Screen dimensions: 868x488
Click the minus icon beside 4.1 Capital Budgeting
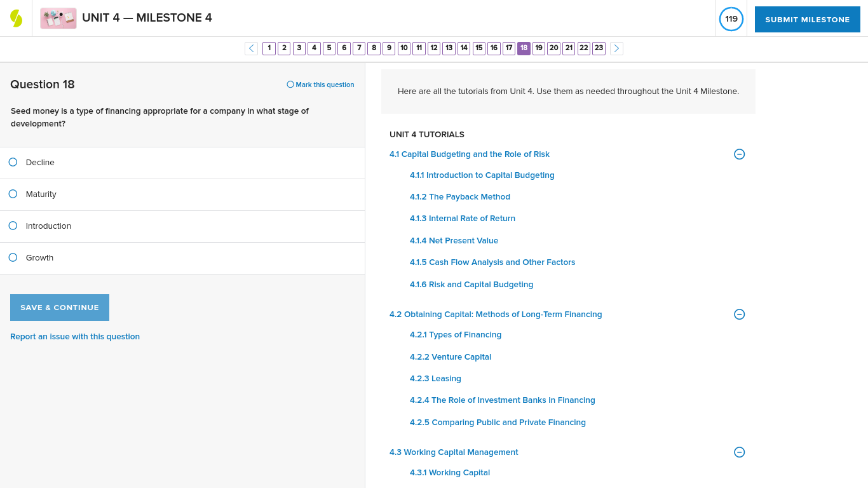pos(739,154)
